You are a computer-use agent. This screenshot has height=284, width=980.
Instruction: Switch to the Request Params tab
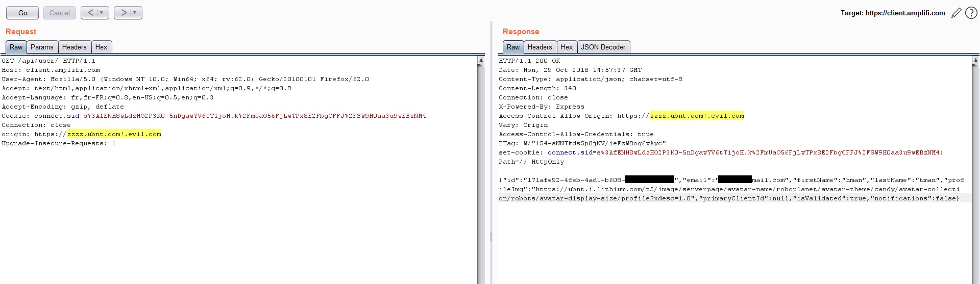pos(42,47)
